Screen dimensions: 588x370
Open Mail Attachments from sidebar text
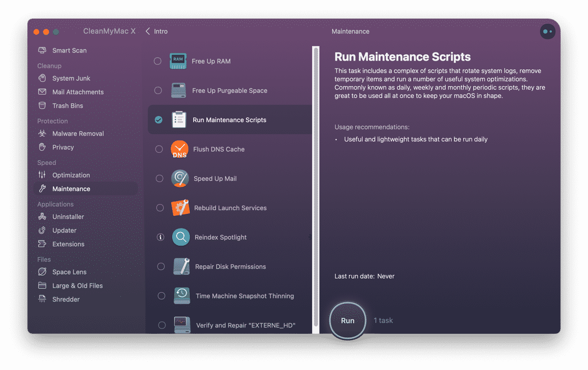pyautogui.click(x=78, y=92)
